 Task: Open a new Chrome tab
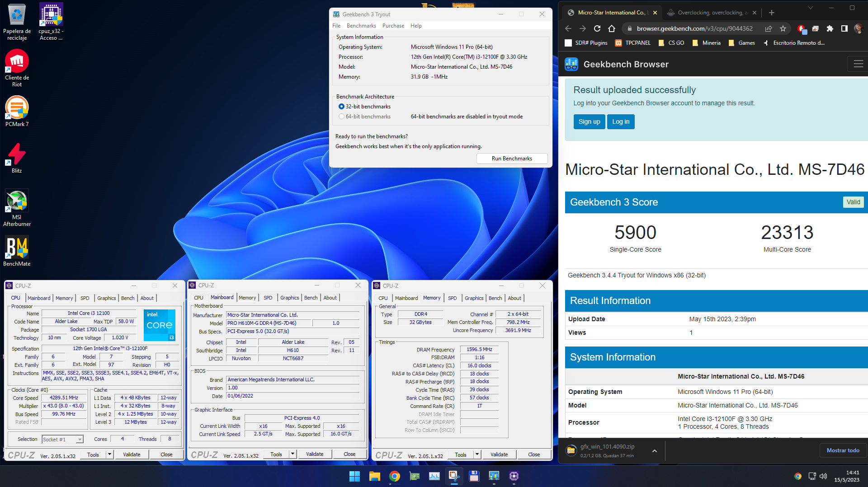(x=772, y=13)
